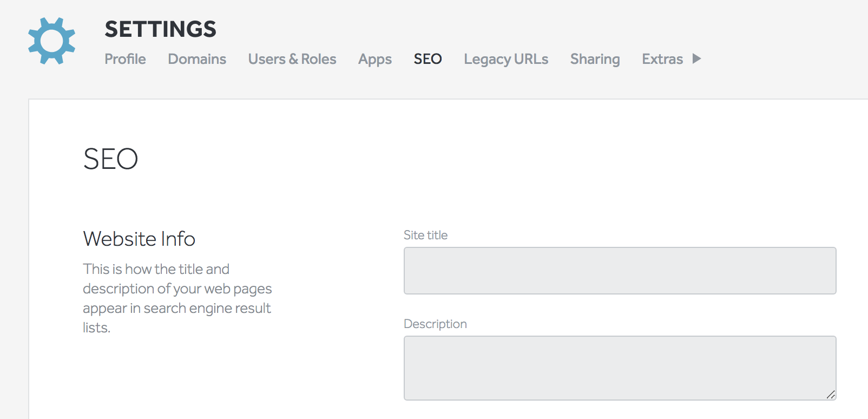
Task: Open the Legacy URLs tab
Action: point(505,59)
